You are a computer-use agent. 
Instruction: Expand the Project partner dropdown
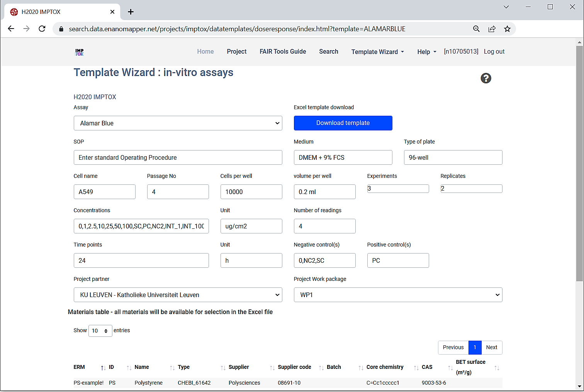(x=178, y=295)
